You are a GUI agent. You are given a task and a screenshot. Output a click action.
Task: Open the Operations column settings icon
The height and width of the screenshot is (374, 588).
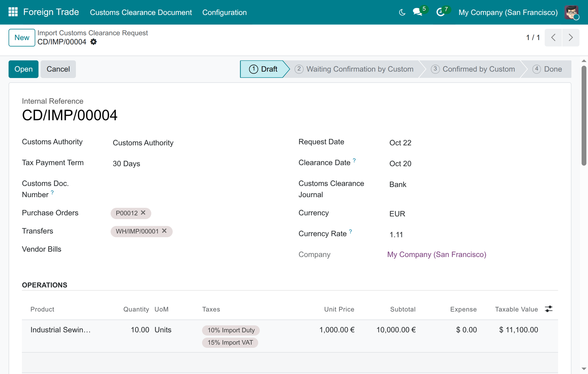(548, 309)
